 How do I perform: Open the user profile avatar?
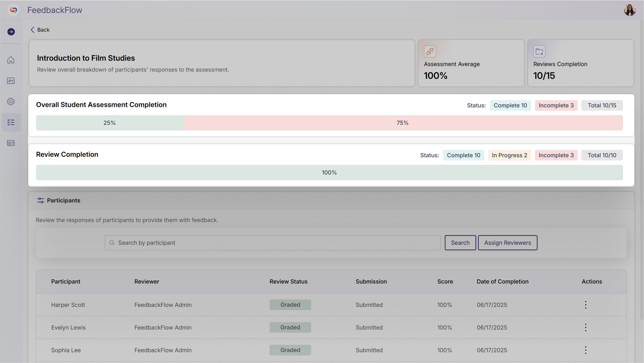[x=629, y=10]
